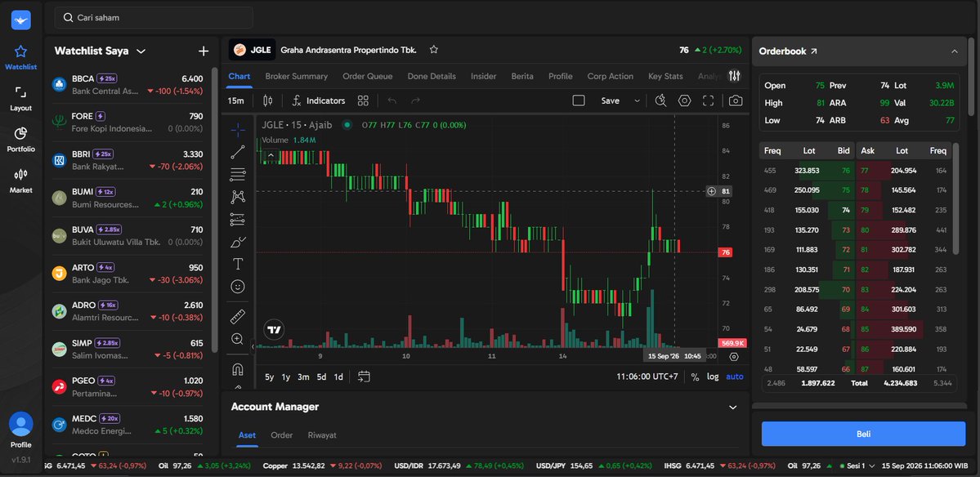
Task: Click the Cari saham search field
Action: coord(154,17)
